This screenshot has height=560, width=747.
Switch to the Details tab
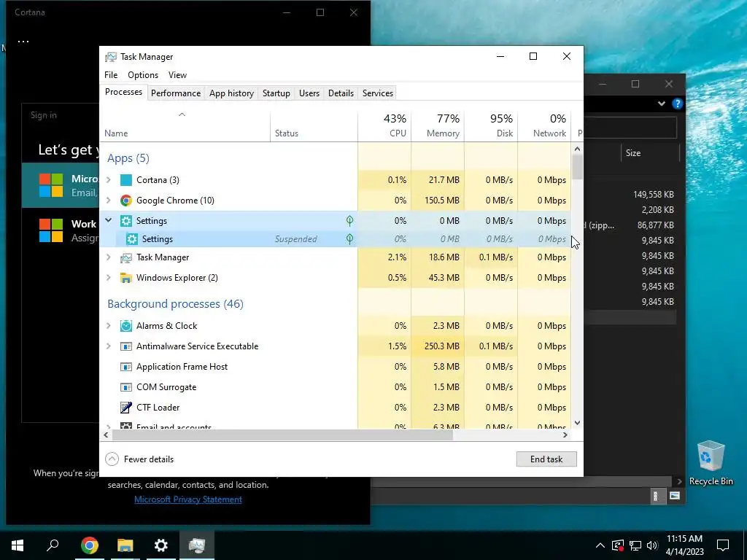point(341,93)
